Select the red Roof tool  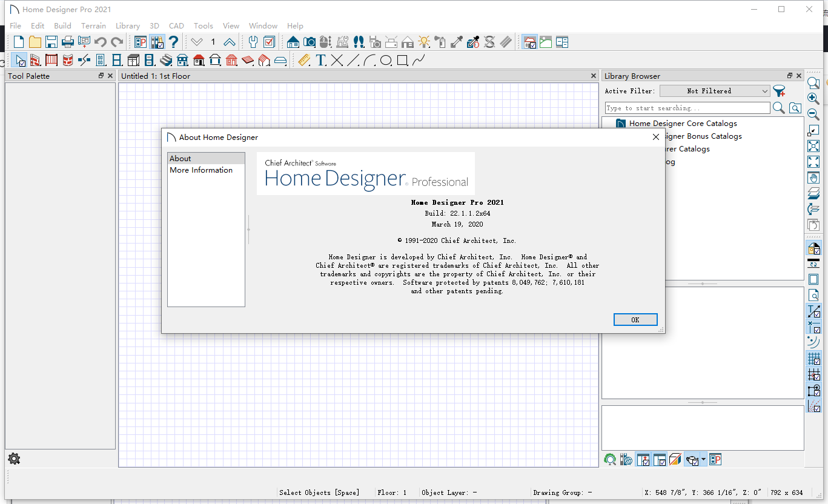248,60
